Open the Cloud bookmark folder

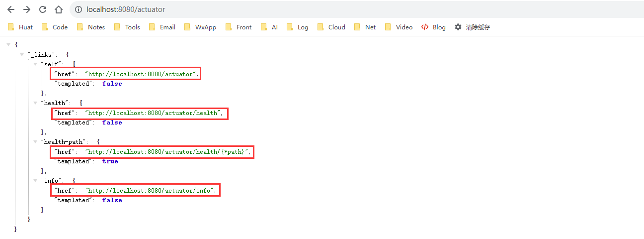coord(331,27)
